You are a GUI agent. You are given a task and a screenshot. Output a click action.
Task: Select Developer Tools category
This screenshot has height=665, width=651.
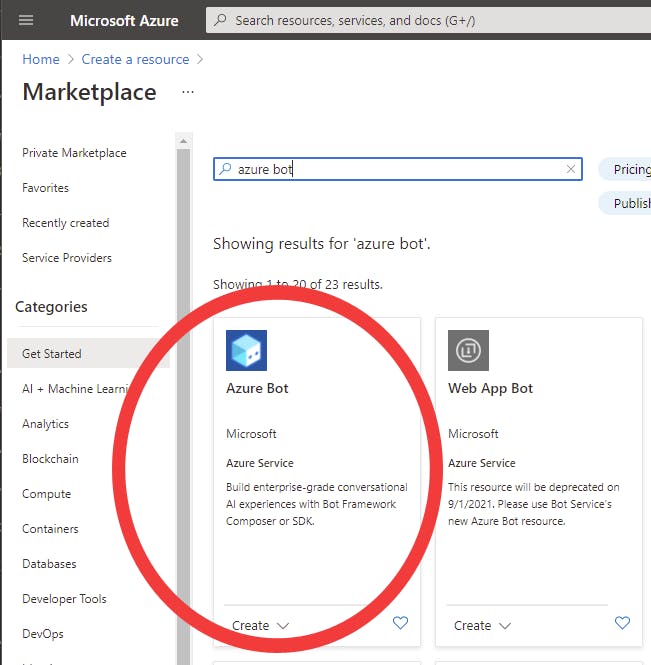(x=64, y=599)
